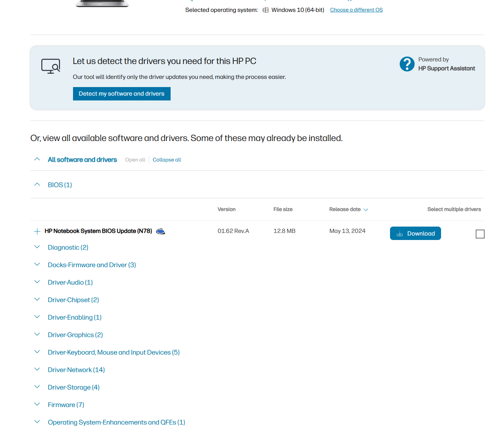Download the HP Notebook System BIOS Update
Viewport: 504px width, 429px height.
click(x=415, y=233)
